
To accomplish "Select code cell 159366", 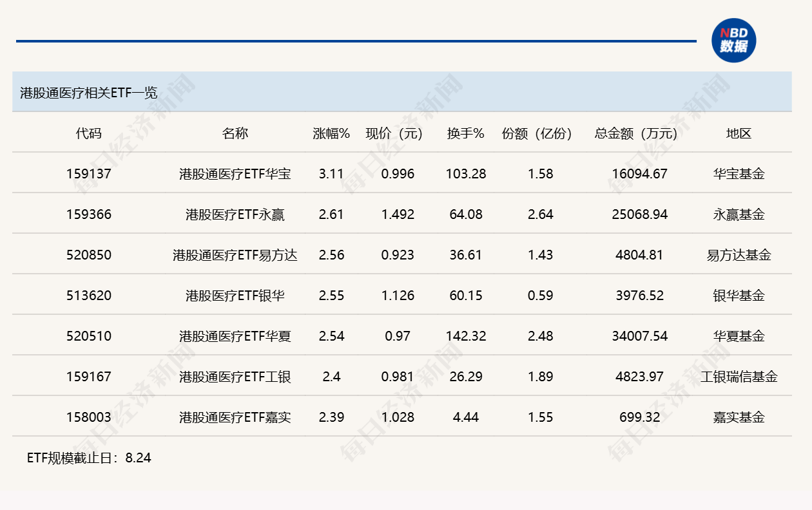I will [89, 214].
